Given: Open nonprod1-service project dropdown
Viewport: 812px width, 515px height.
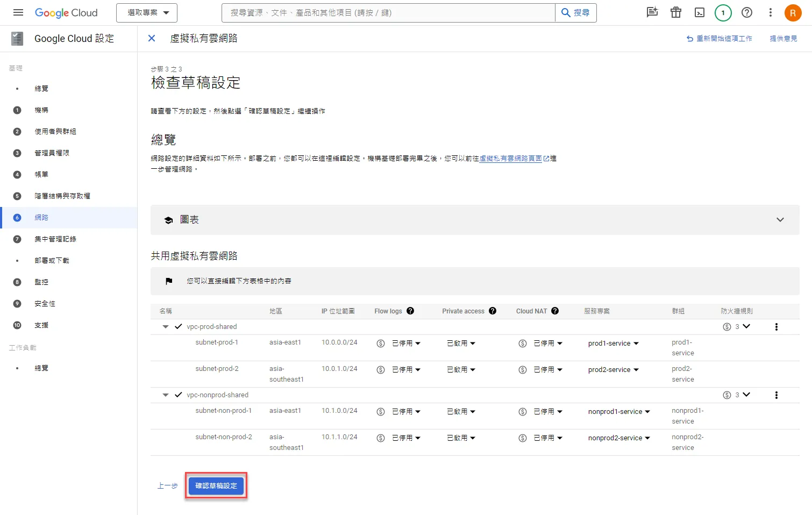Looking at the screenshot, I should tap(619, 412).
